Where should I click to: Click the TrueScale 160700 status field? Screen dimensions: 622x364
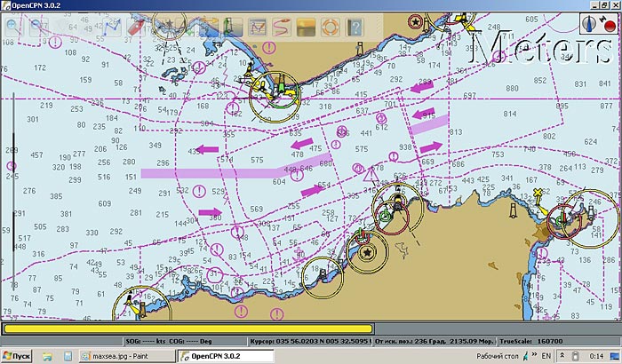point(558,341)
